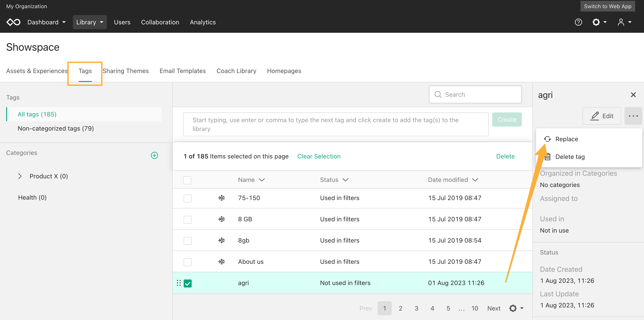
Task: Switch to Homepages tab
Action: (284, 71)
